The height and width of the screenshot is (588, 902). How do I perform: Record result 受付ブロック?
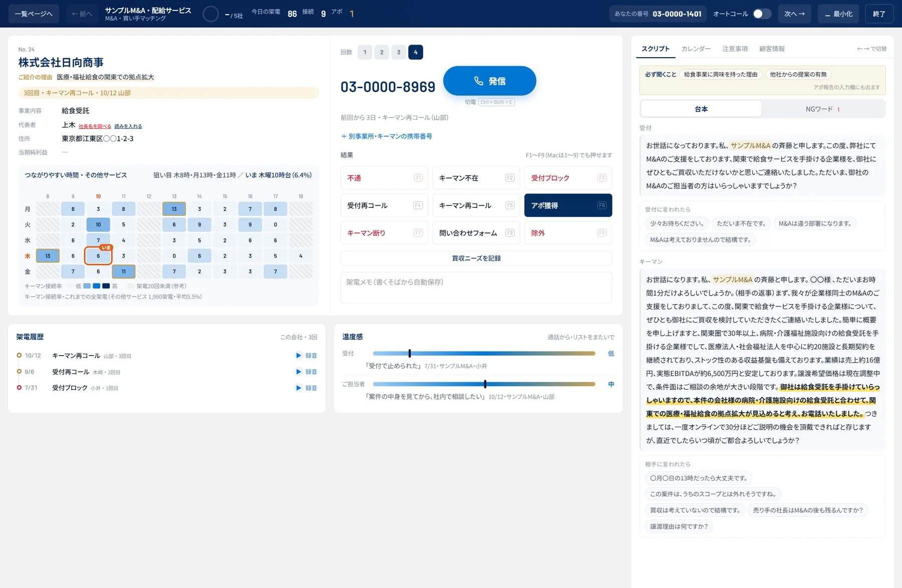(568, 178)
